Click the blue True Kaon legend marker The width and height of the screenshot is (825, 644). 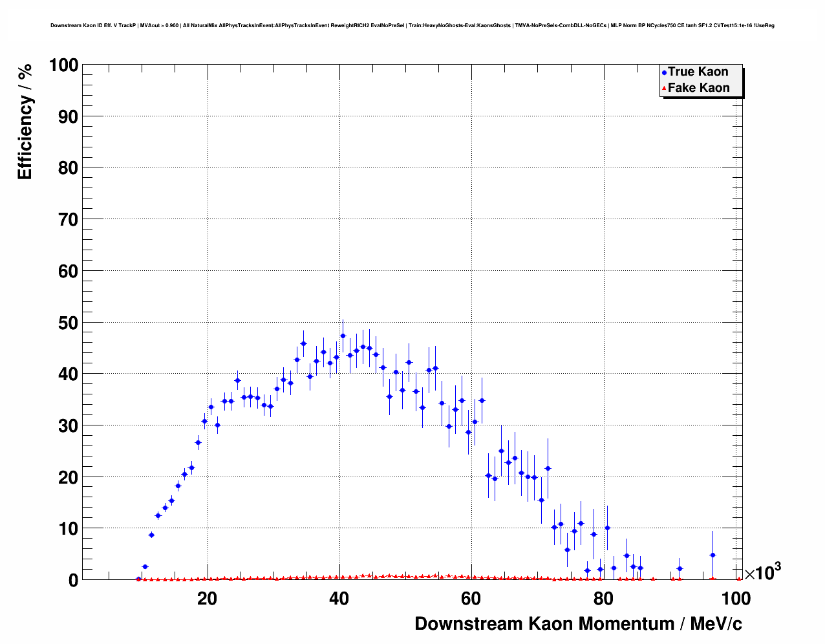(664, 73)
